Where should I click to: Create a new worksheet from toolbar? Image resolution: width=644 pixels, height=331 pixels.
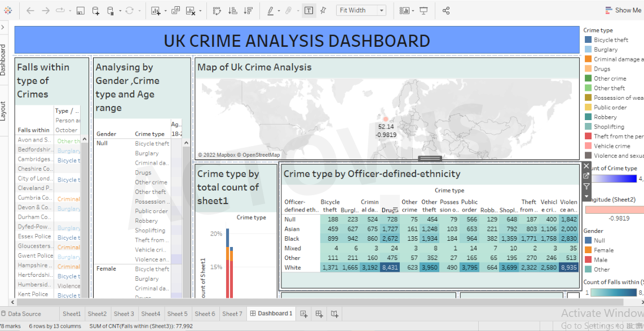tap(156, 11)
